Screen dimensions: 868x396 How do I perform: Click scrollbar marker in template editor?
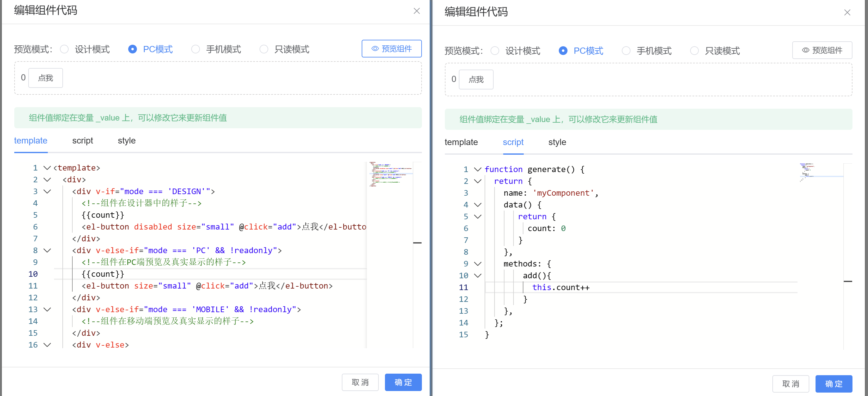(418, 243)
